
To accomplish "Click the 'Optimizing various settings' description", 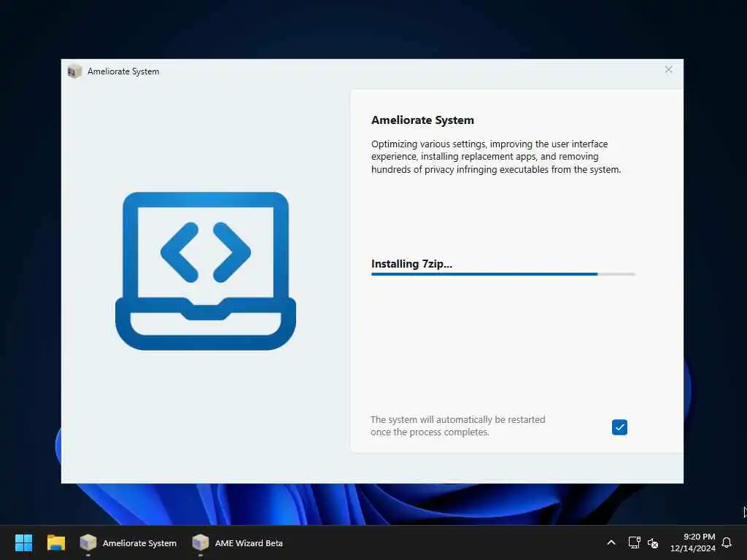I will pyautogui.click(x=496, y=157).
